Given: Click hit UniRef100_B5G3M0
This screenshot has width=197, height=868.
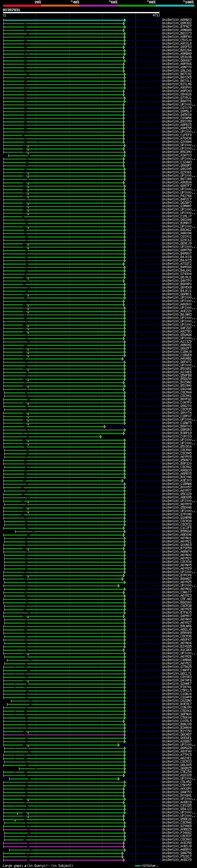Looking at the screenshot, I should click(x=177, y=152).
